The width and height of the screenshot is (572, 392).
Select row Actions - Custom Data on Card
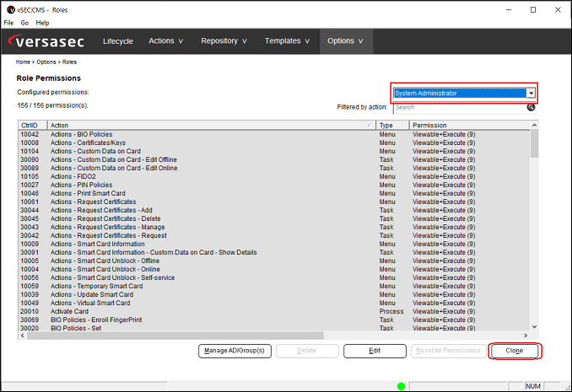click(x=274, y=151)
